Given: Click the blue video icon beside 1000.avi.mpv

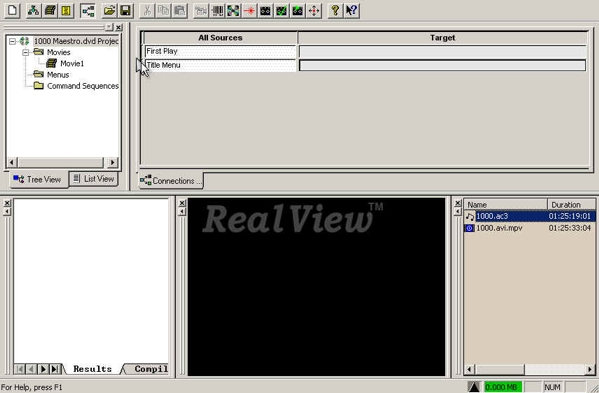Looking at the screenshot, I should coord(469,228).
